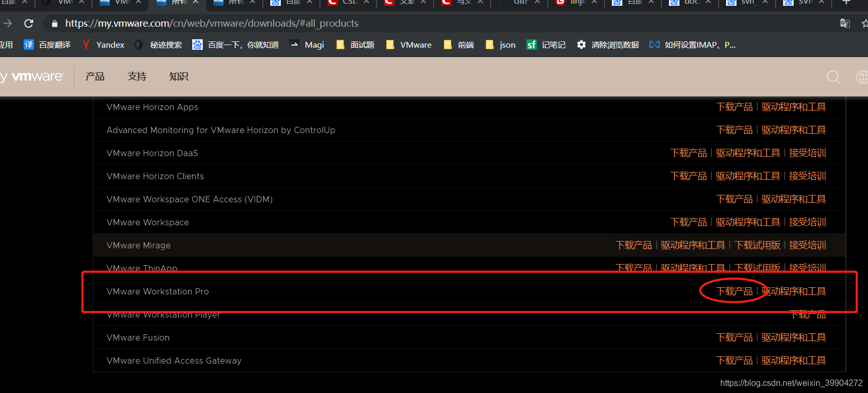
Task: Go forward with the arrow button
Action: (7, 24)
